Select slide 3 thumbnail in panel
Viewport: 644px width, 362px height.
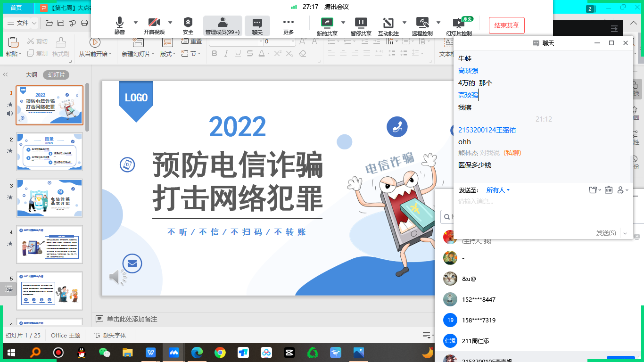[x=50, y=198]
